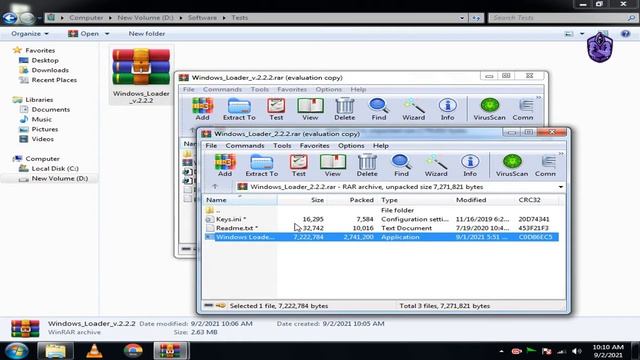
Task: Open Help menu in front WinRAR window
Action: (x=380, y=146)
